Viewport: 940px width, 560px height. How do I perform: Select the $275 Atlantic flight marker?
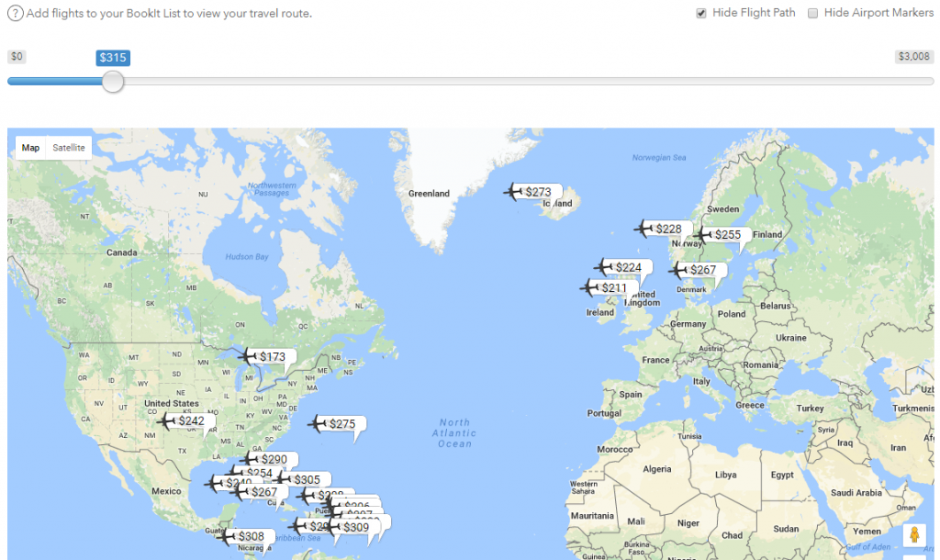tap(337, 424)
